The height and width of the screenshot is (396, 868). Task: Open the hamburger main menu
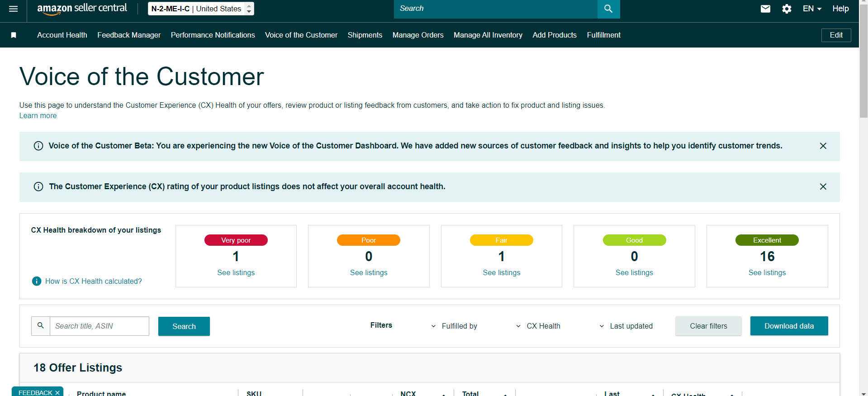[13, 9]
